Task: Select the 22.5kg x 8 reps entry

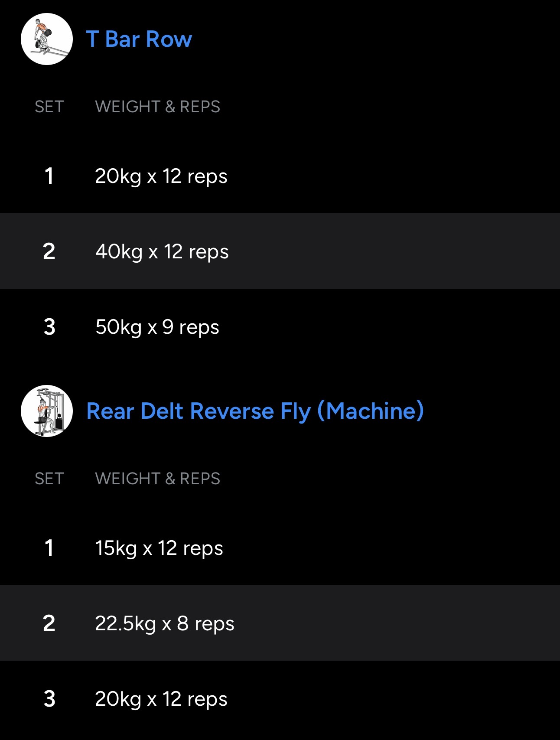Action: (165, 624)
